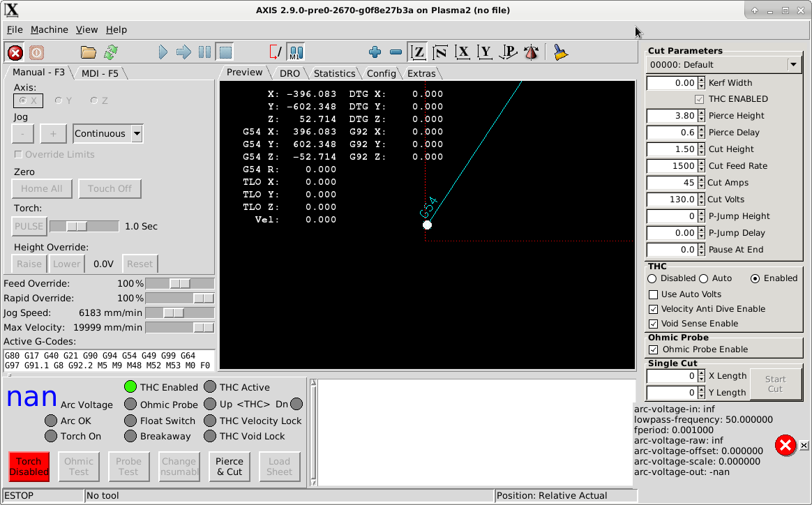812x505 pixels.
Task: Select the X side view icon
Action: click(463, 52)
